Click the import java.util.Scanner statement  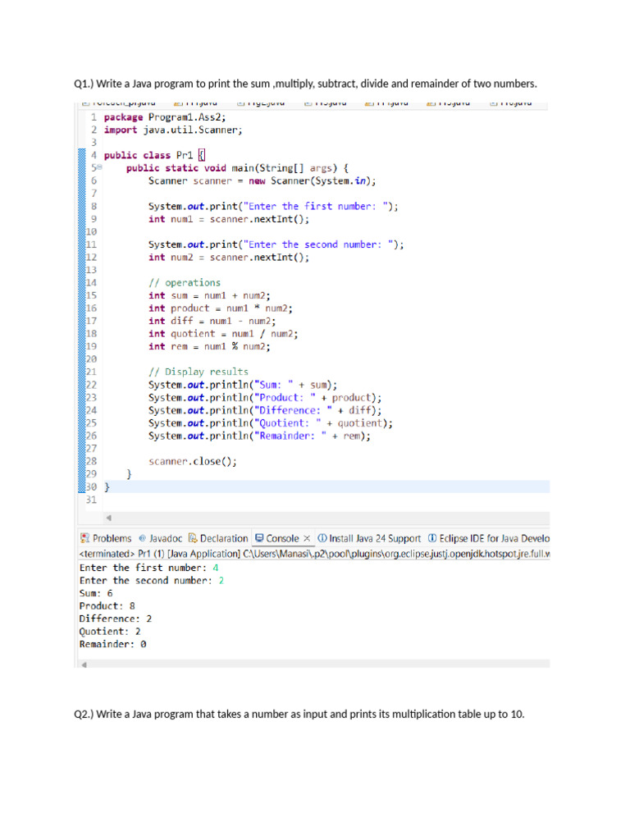click(173, 130)
